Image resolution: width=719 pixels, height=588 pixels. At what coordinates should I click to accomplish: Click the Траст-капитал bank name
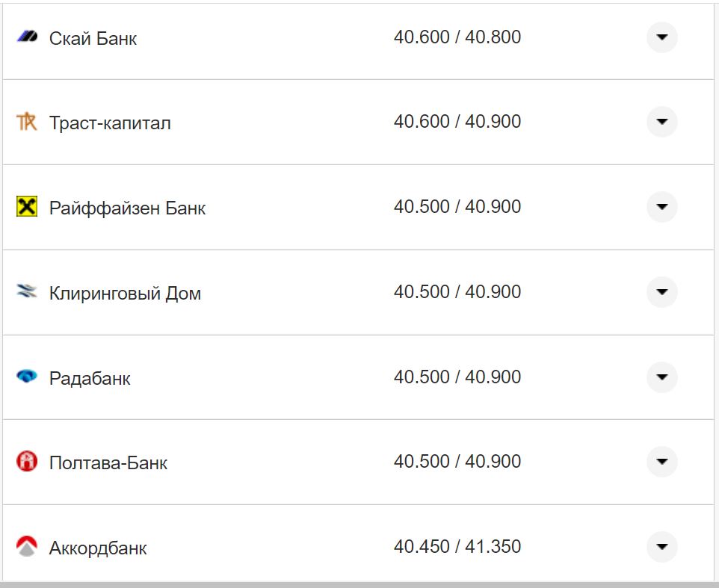(109, 123)
